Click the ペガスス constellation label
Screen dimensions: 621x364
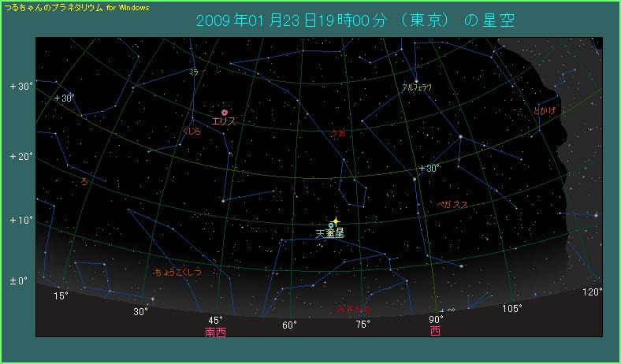(x=452, y=205)
